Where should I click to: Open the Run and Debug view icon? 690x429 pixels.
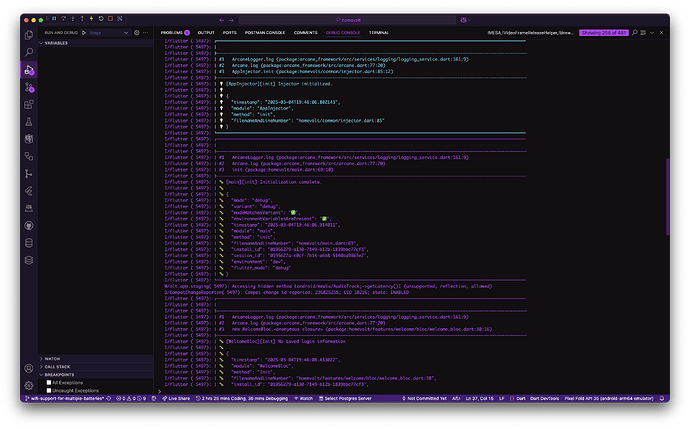29,70
